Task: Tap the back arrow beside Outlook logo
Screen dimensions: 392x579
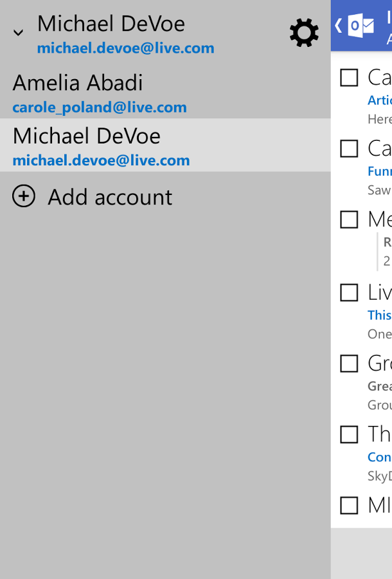Action: pyautogui.click(x=338, y=26)
